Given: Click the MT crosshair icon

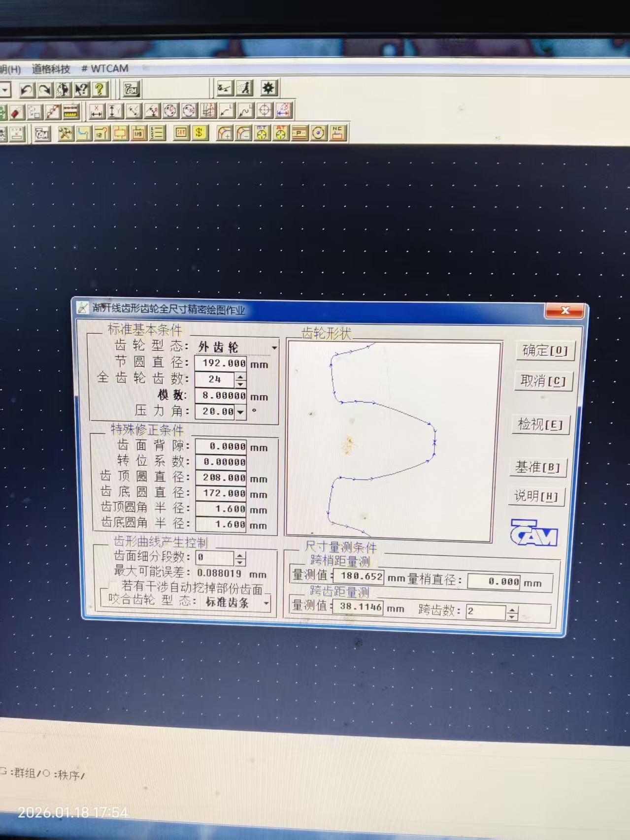Looking at the screenshot, I should pyautogui.click(x=262, y=132).
